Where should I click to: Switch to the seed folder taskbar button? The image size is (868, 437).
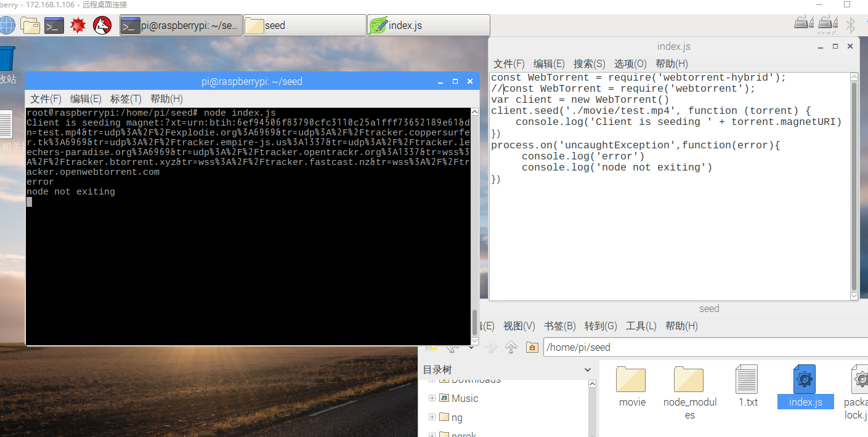point(305,25)
